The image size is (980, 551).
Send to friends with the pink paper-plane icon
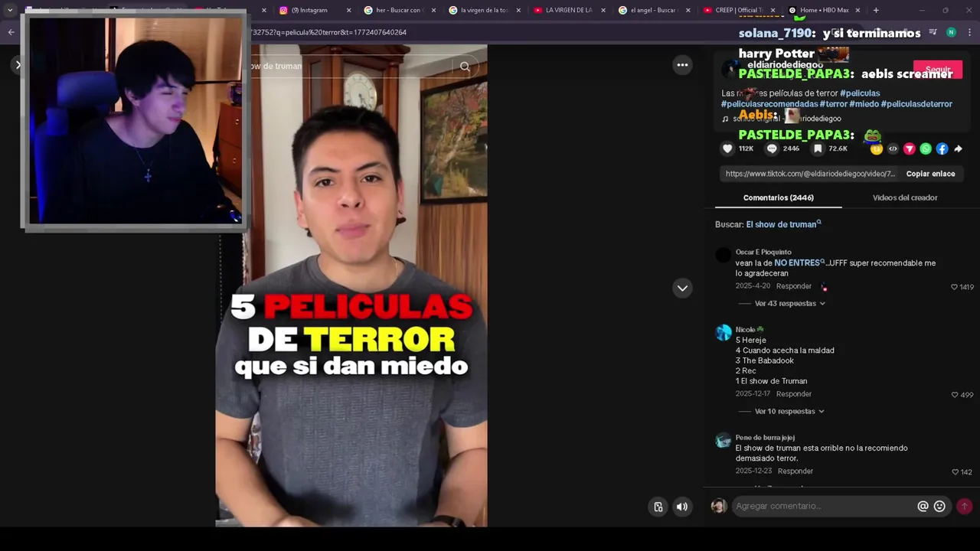pyautogui.click(x=909, y=148)
